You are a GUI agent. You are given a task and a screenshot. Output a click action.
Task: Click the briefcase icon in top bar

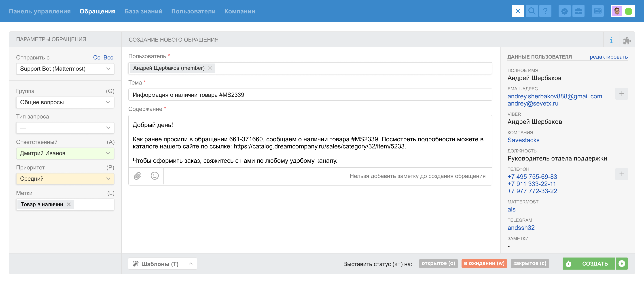tap(578, 11)
